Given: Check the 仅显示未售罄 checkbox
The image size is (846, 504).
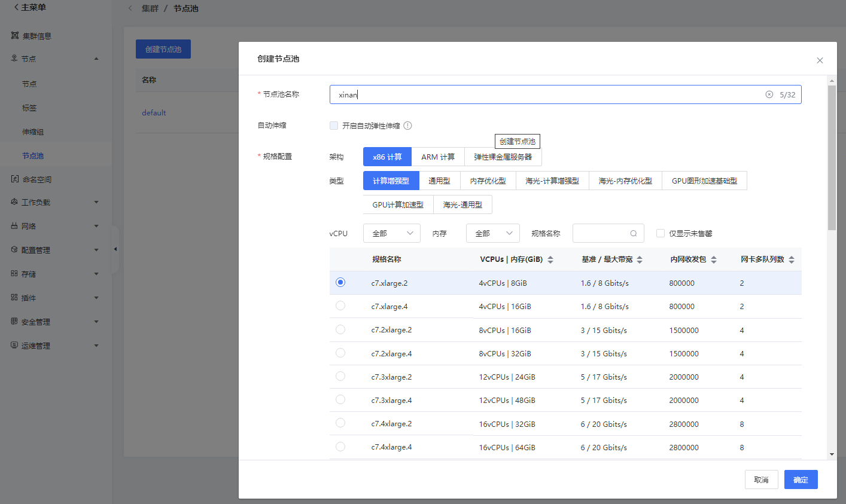Looking at the screenshot, I should (661, 233).
